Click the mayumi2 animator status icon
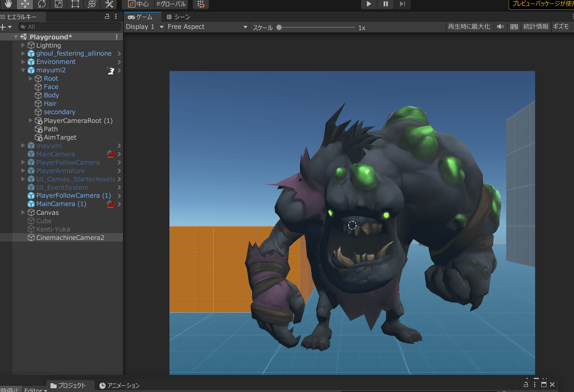This screenshot has height=392, width=574. click(x=110, y=71)
